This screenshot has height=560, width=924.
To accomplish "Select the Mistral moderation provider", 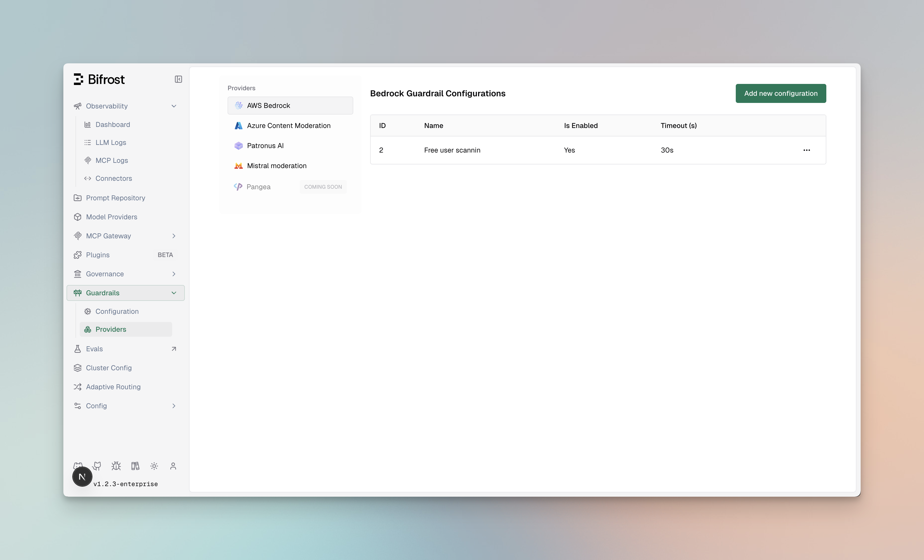I will click(x=276, y=165).
